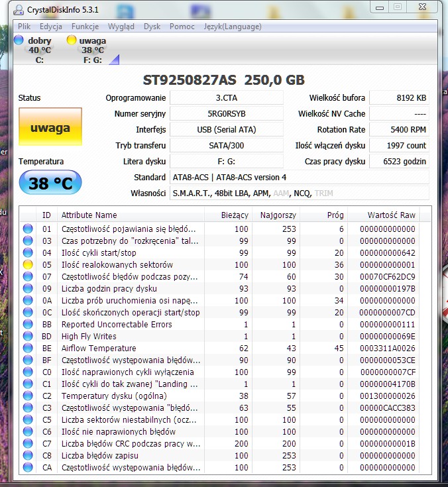Click the blue status icon of attribute CA
This screenshot has width=448, height=487.
(28, 467)
